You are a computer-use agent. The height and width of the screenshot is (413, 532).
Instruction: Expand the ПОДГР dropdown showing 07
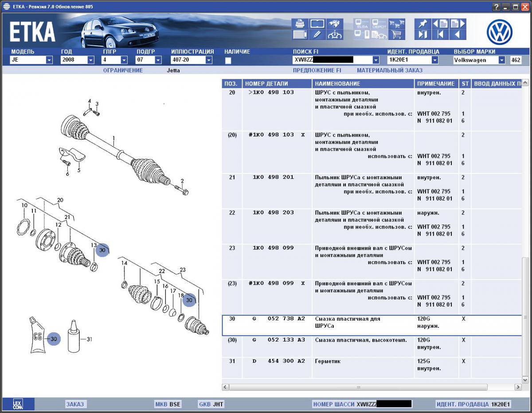pyautogui.click(x=159, y=60)
